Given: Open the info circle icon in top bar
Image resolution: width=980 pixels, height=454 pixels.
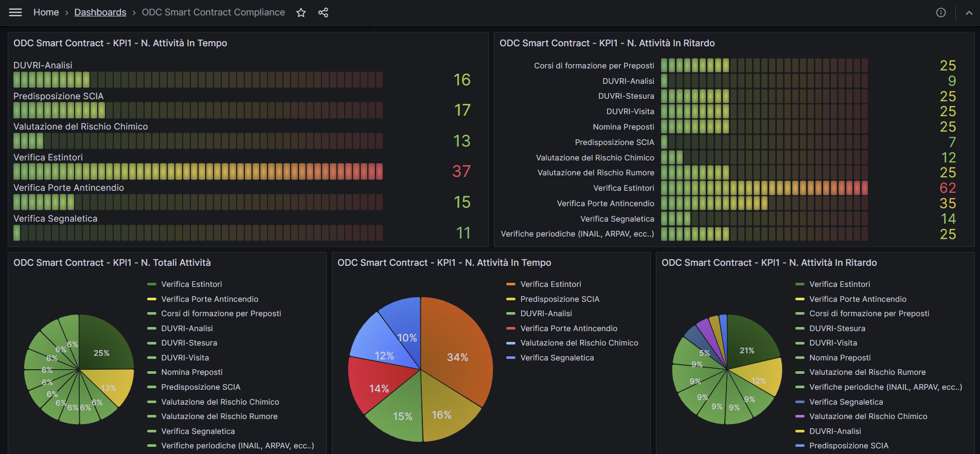Looking at the screenshot, I should point(941,12).
